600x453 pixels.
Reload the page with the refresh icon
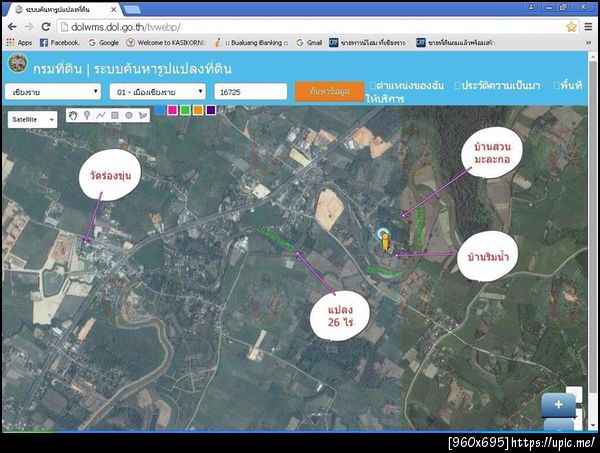point(46,26)
